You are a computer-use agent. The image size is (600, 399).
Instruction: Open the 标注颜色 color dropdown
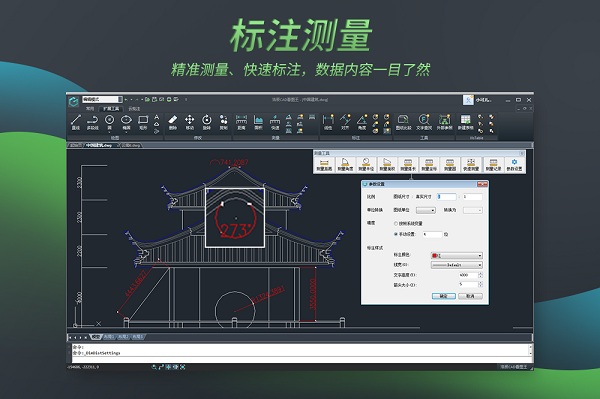coord(457,255)
